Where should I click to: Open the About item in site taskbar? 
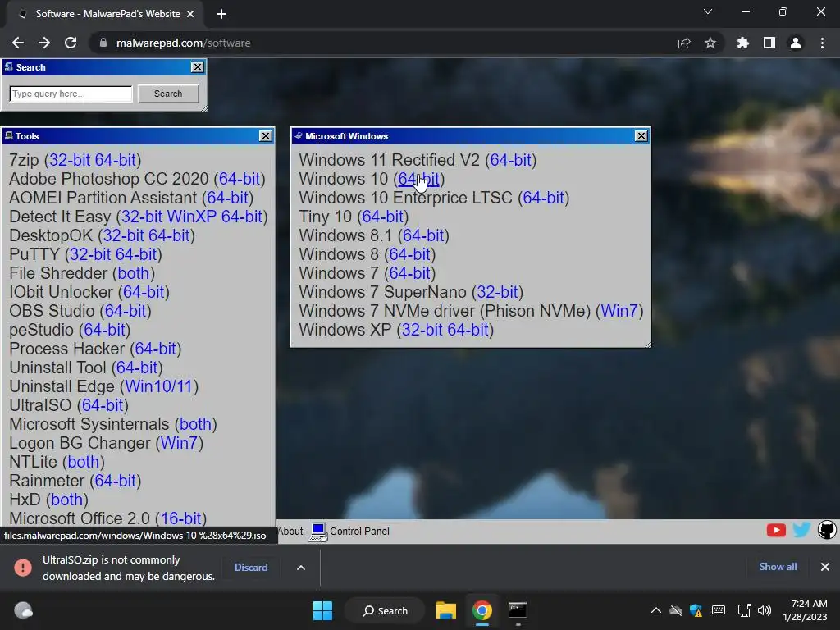coord(290,532)
